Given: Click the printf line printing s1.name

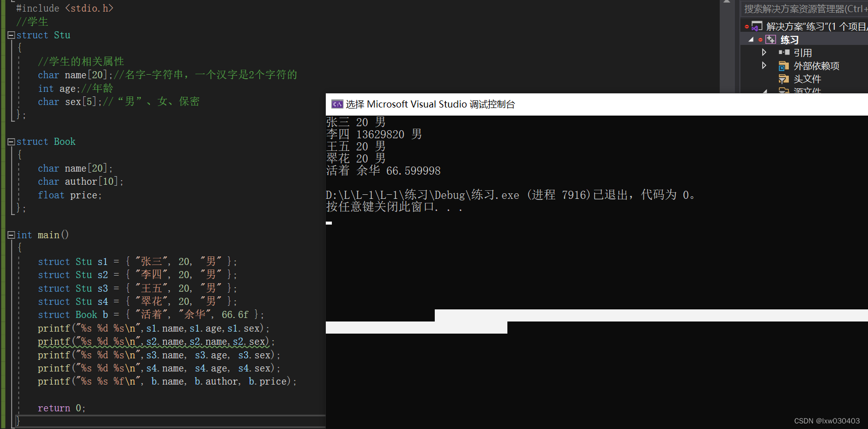Looking at the screenshot, I should coord(153,328).
